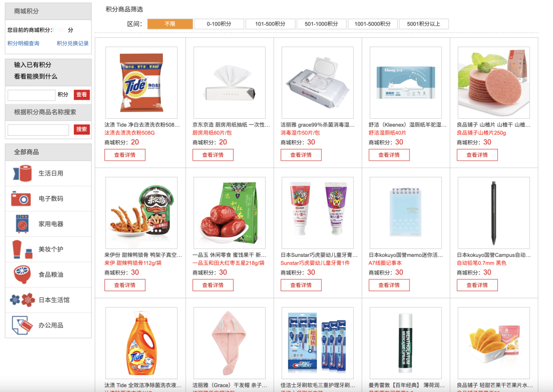Image resolution: width=553 pixels, height=392 pixels.
Task: Select the 办公用品 office supplies icon
Action: click(22, 325)
